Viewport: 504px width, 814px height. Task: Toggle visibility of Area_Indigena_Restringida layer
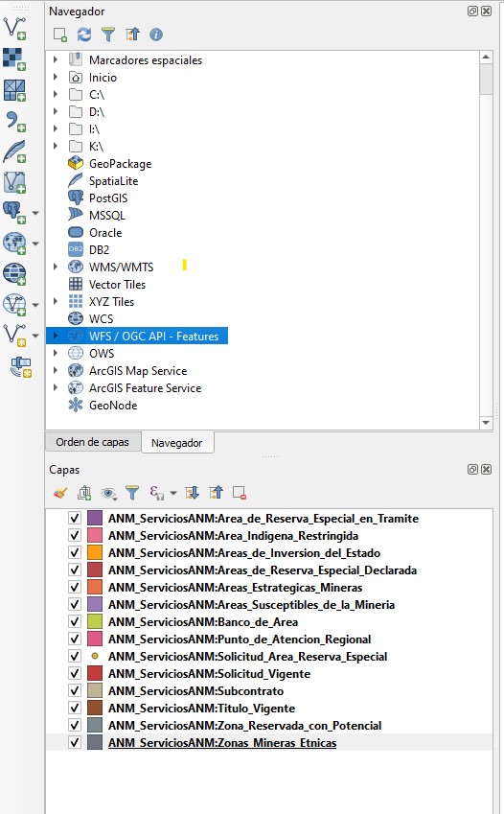pos(75,535)
